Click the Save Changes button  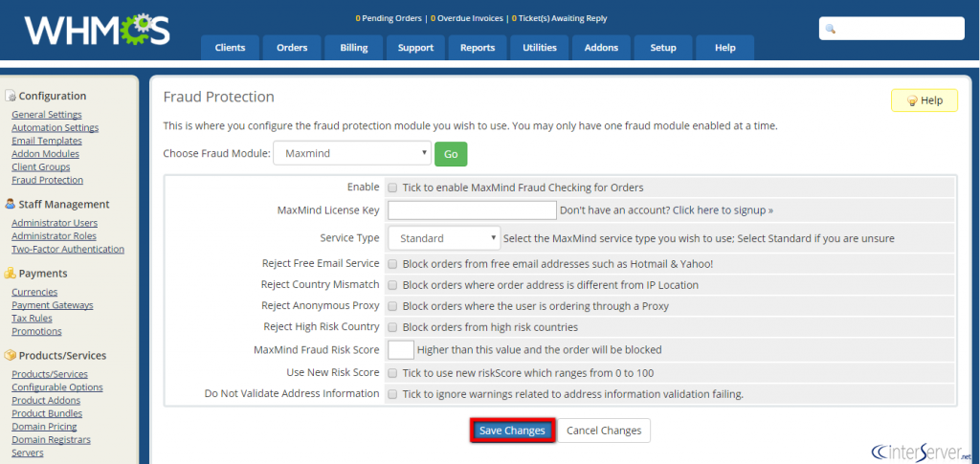[512, 431]
